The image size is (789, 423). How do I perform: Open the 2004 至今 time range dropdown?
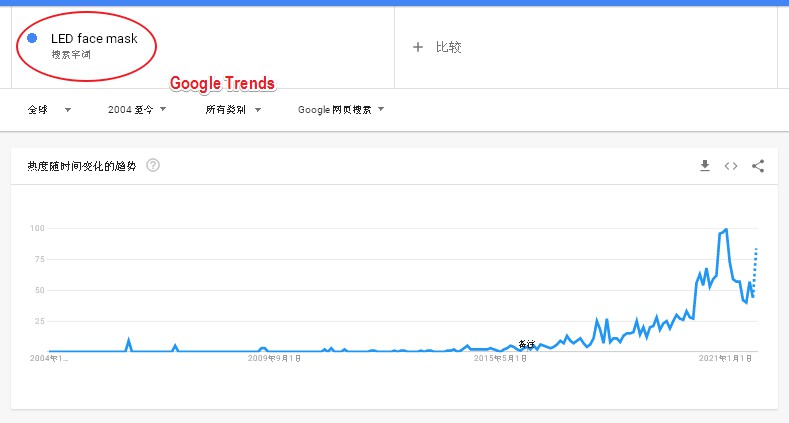(x=137, y=109)
